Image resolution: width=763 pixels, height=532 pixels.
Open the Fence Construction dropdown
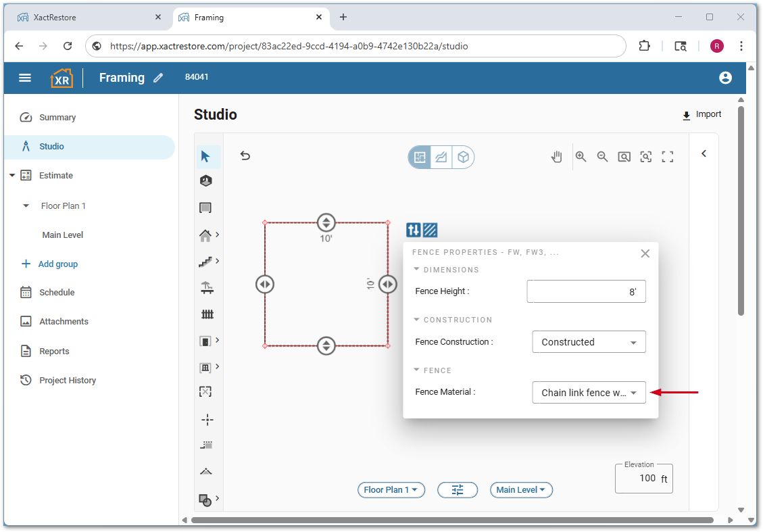(589, 342)
